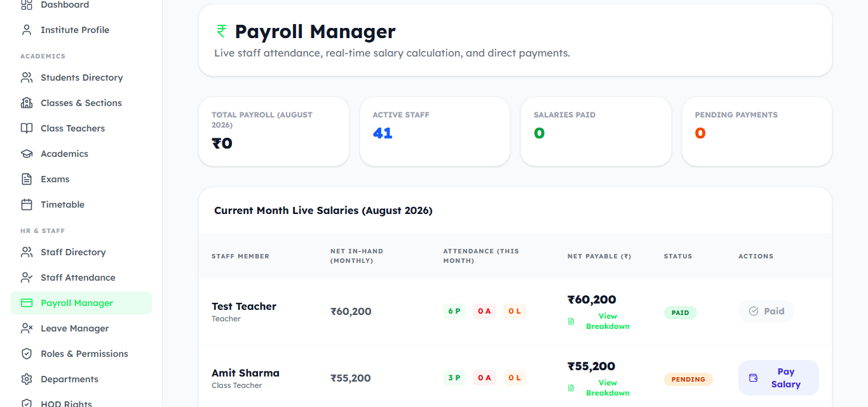Open the Dashboard menu item
The height and width of the screenshot is (407, 868).
(x=81, y=5)
